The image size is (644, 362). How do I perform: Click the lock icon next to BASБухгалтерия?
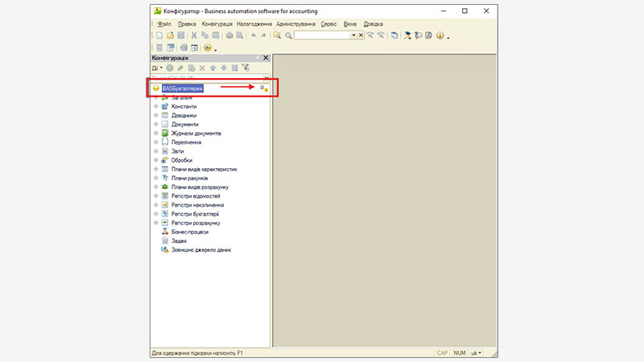click(x=263, y=88)
